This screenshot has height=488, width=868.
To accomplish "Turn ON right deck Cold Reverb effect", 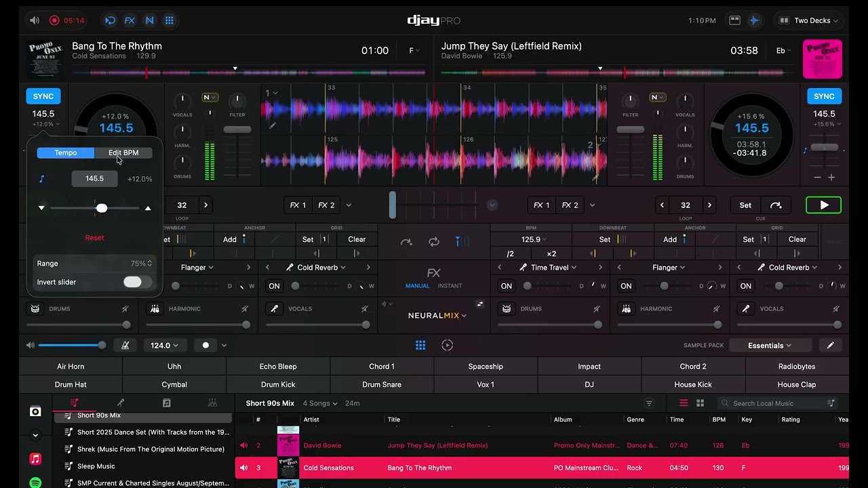I will (x=746, y=286).
